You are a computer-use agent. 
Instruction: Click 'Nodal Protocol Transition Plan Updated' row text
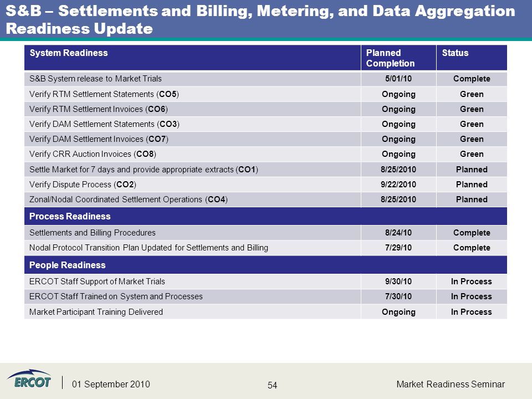(149, 248)
